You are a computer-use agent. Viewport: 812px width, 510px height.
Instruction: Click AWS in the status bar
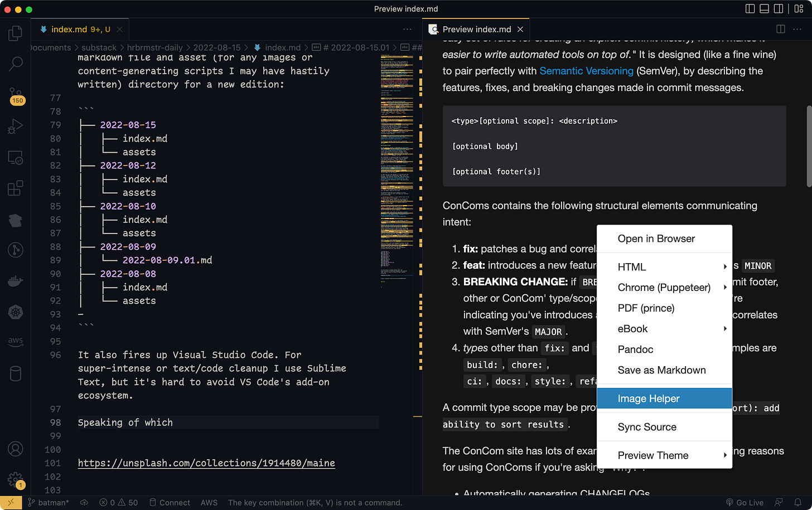pos(209,503)
